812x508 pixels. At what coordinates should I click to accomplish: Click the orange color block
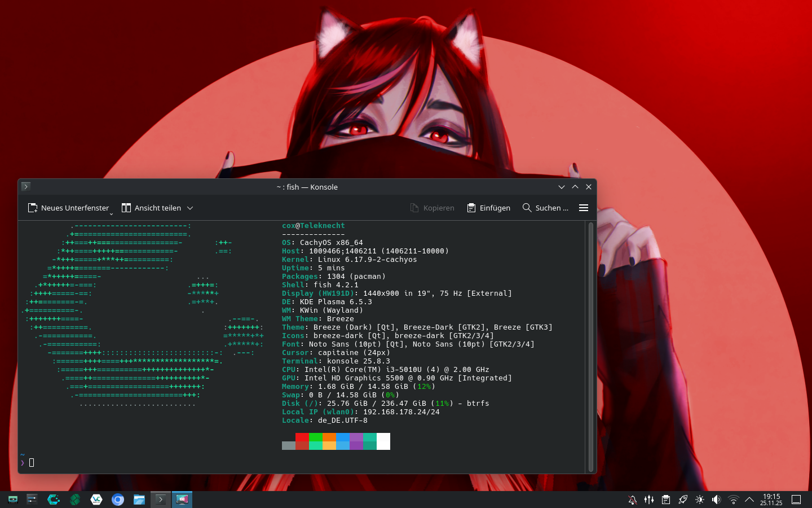(329, 437)
